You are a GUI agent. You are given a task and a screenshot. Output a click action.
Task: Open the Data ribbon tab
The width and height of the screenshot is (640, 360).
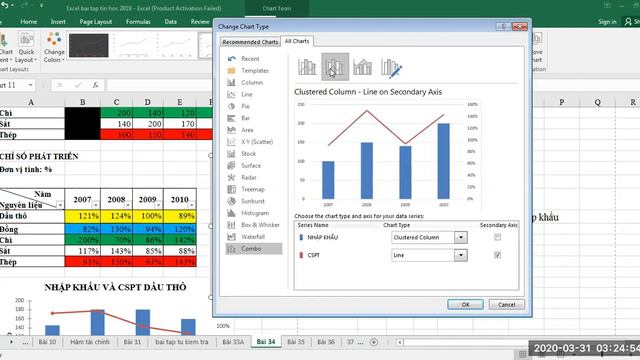[171, 22]
